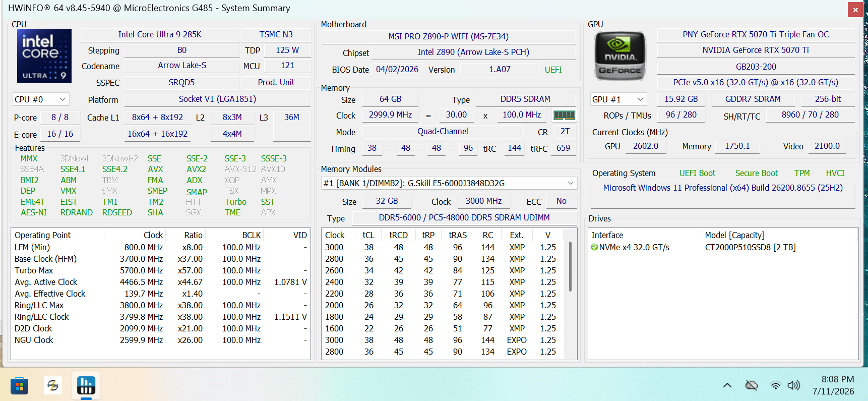Click the HWiNFO taskbar icon
The image size is (868, 401).
tap(86, 386)
